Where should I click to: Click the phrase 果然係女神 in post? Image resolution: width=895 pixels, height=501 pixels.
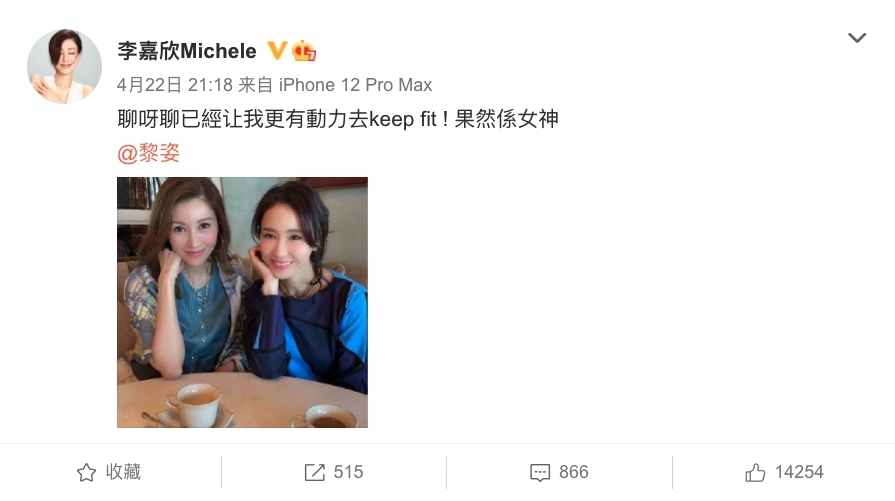(x=506, y=119)
